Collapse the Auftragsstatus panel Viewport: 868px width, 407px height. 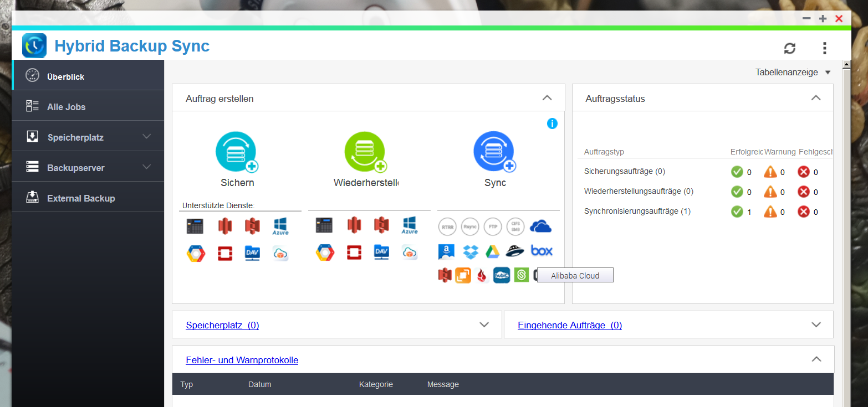pyautogui.click(x=816, y=98)
